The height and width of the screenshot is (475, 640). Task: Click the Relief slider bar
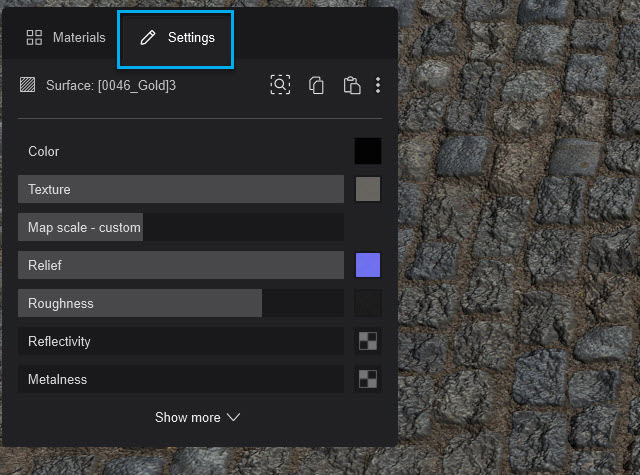[181, 265]
